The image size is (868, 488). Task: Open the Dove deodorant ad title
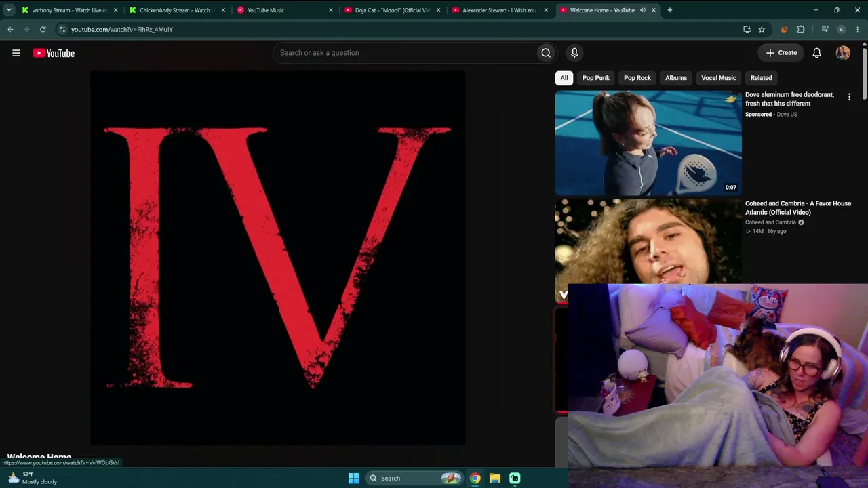tap(789, 99)
